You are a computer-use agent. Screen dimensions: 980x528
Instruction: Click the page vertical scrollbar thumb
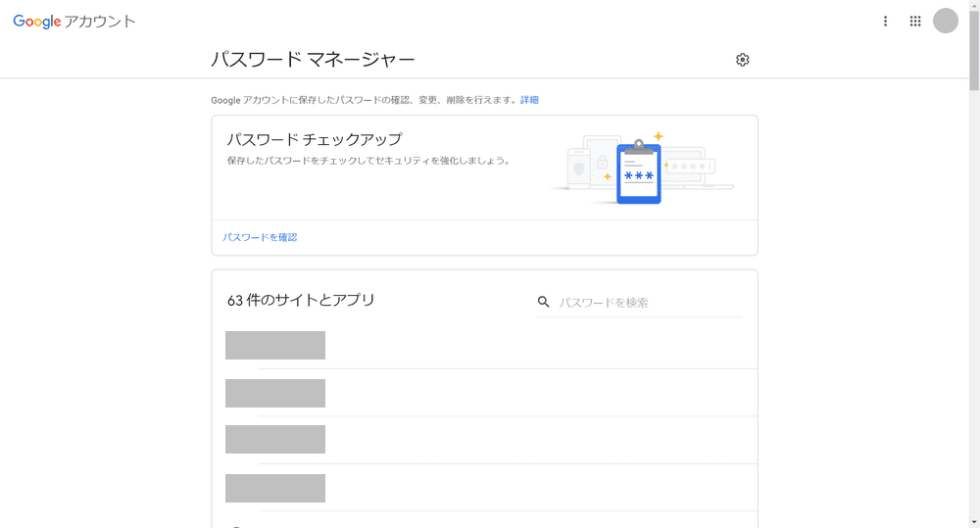click(974, 50)
